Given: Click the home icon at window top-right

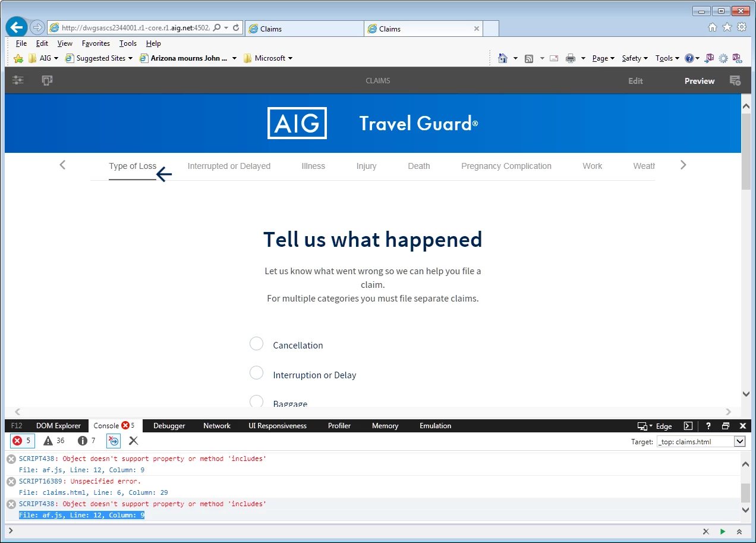Looking at the screenshot, I should click(x=713, y=27).
